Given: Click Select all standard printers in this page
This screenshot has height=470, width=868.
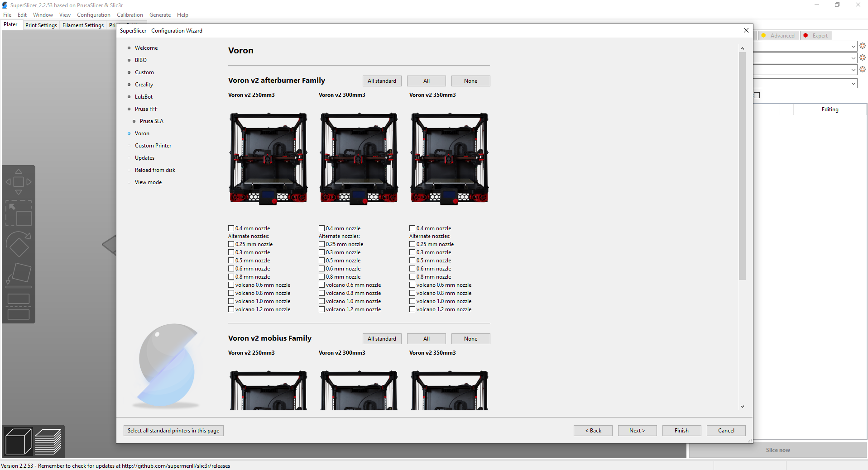Looking at the screenshot, I should click(173, 431).
